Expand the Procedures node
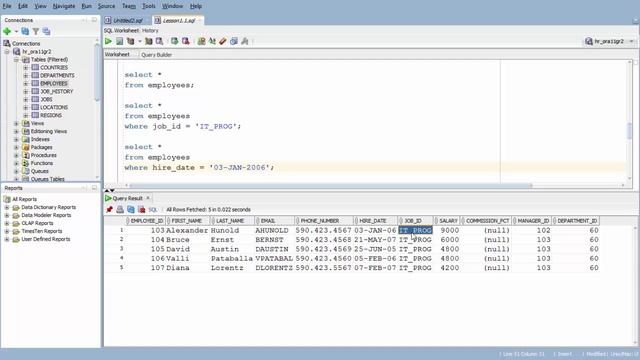The height and width of the screenshot is (360, 640). tap(16, 155)
